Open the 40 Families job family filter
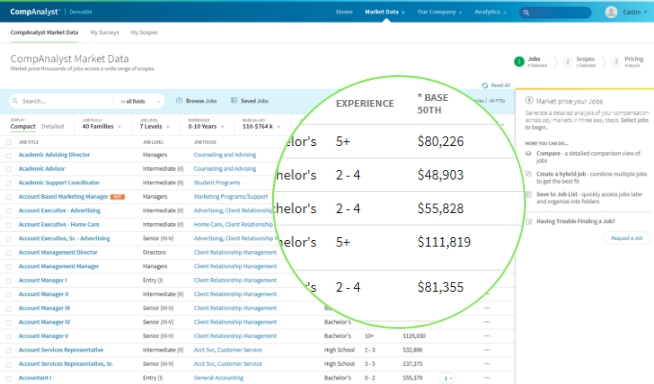The image size is (654, 384). coord(101,126)
